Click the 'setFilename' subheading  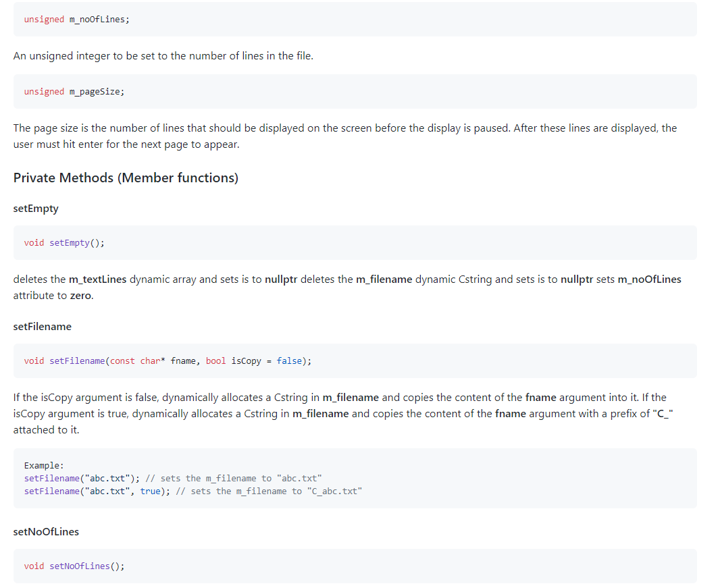point(42,326)
